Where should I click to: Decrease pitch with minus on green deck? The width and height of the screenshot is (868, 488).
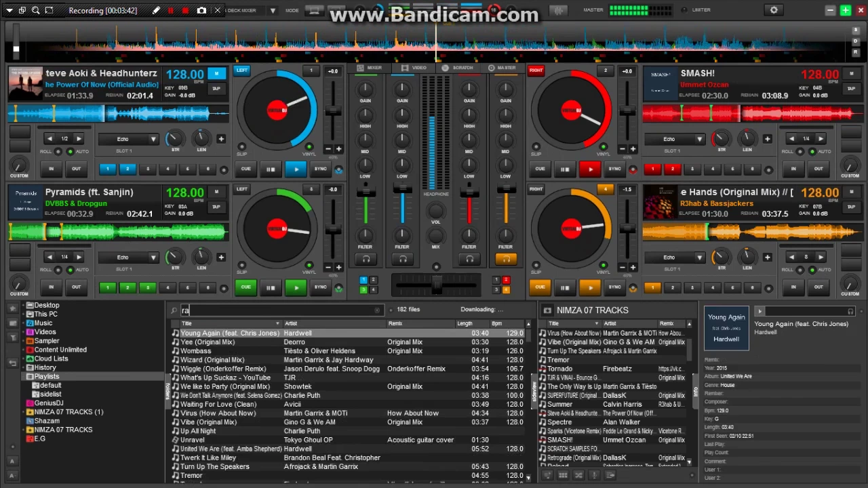pos(328,267)
